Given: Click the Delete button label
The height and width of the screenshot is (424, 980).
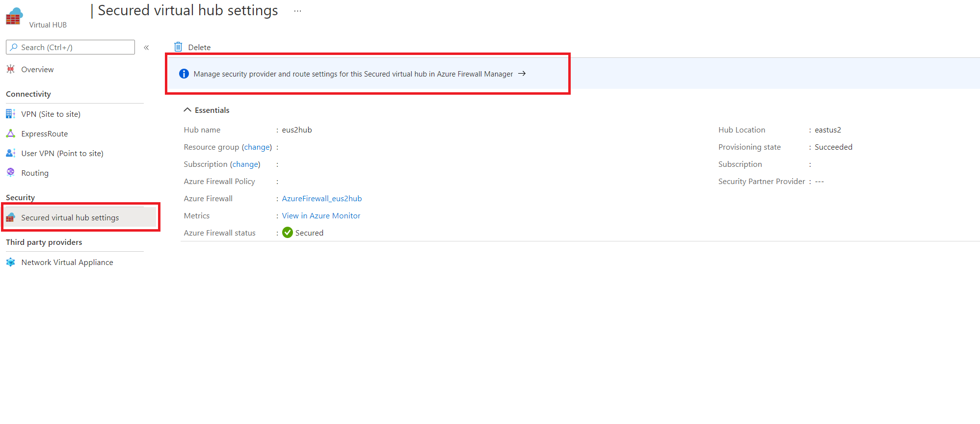Looking at the screenshot, I should coord(199,47).
